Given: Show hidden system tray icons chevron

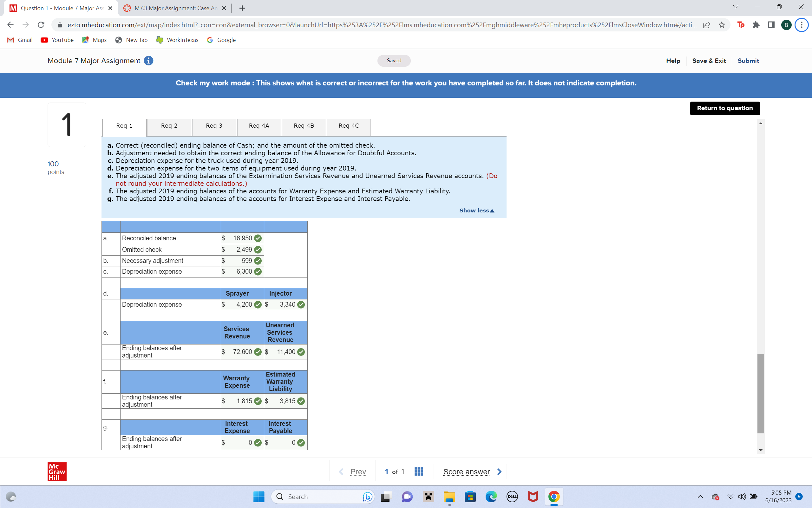Looking at the screenshot, I should [700, 497].
